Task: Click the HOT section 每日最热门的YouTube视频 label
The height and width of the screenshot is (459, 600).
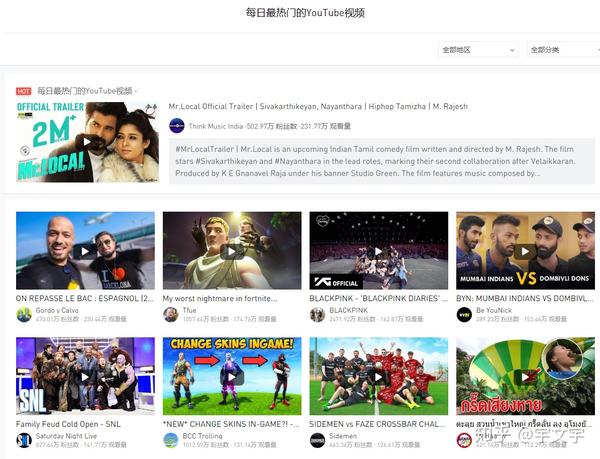Action: click(85, 91)
